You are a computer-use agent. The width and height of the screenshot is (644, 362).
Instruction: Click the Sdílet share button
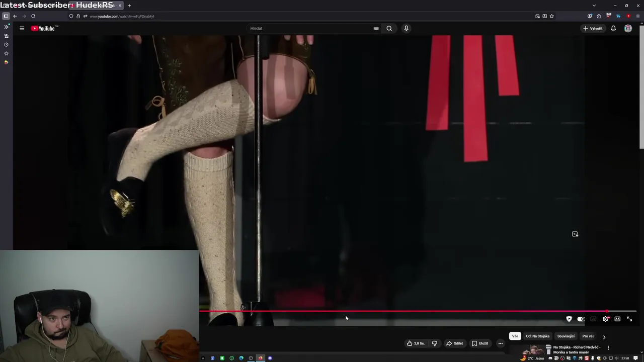point(454,343)
